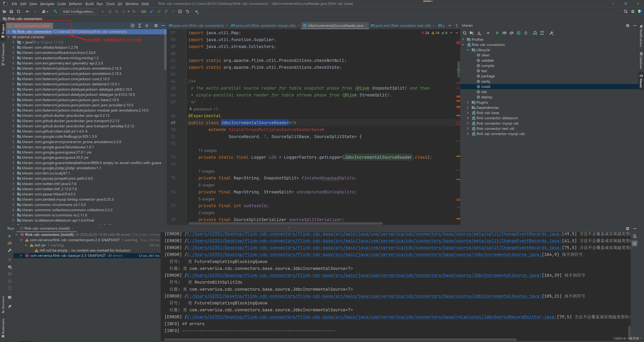The image size is (644, 342).
Task: Click the Maven Run green arrow
Action: point(497,33)
